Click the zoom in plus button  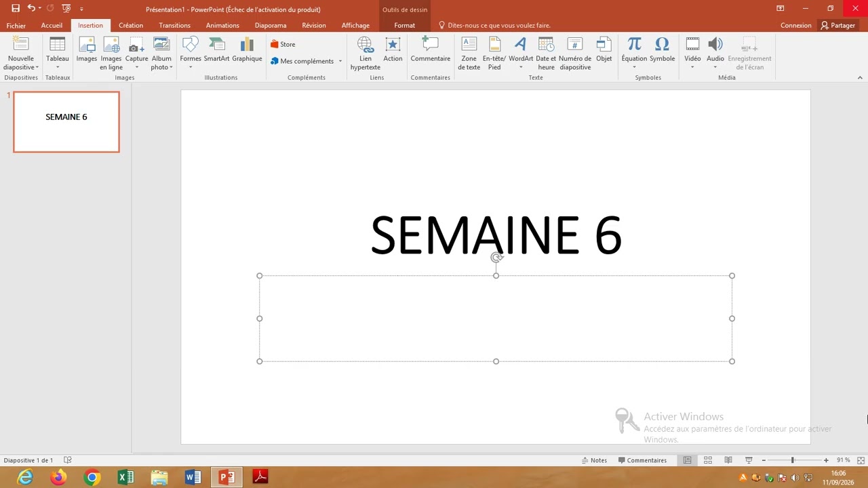pyautogui.click(x=826, y=460)
